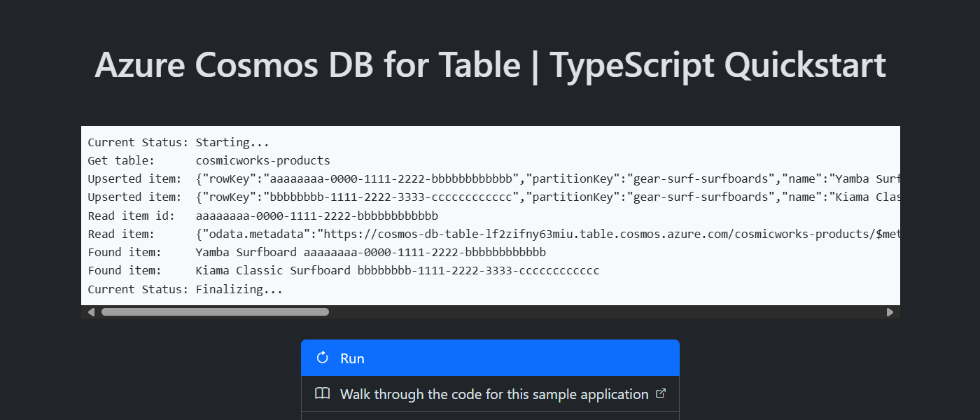Click the circular refresh icon on the Run button
The height and width of the screenshot is (420, 980).
click(x=321, y=358)
